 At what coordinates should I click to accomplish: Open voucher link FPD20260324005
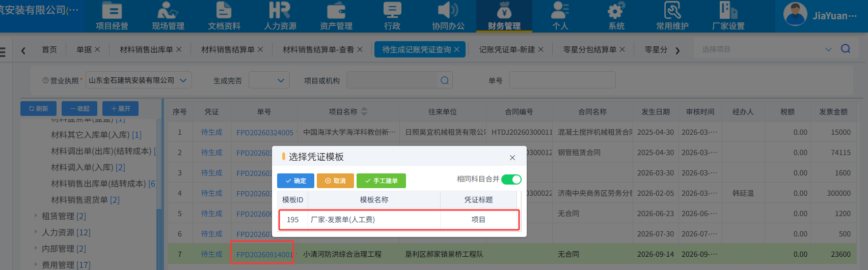click(264, 132)
